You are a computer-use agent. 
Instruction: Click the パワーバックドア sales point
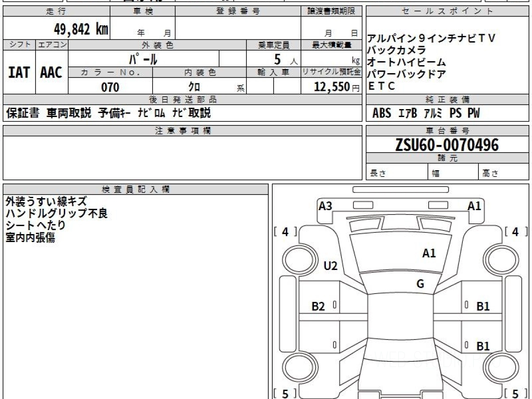407,74
